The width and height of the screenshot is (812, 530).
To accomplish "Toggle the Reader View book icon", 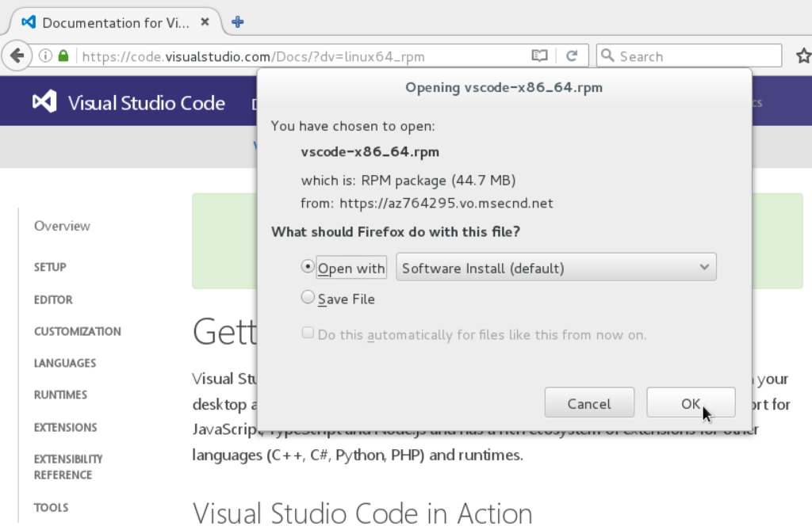I will click(x=539, y=56).
